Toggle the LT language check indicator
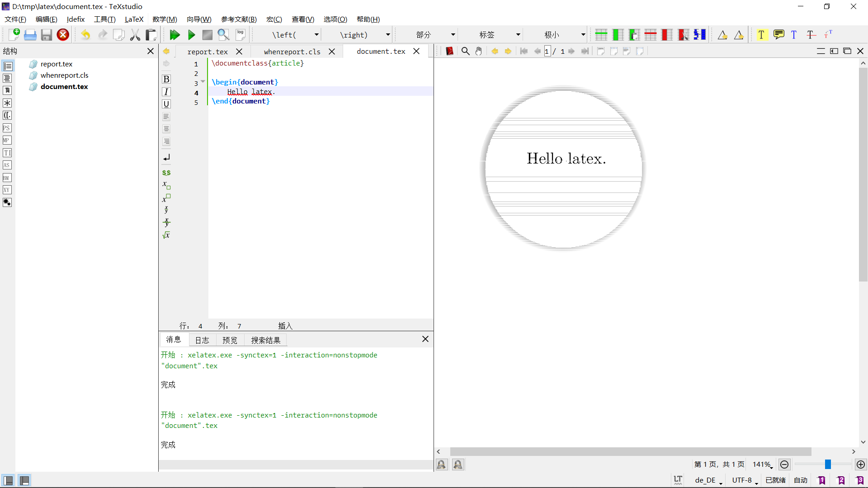 click(678, 480)
